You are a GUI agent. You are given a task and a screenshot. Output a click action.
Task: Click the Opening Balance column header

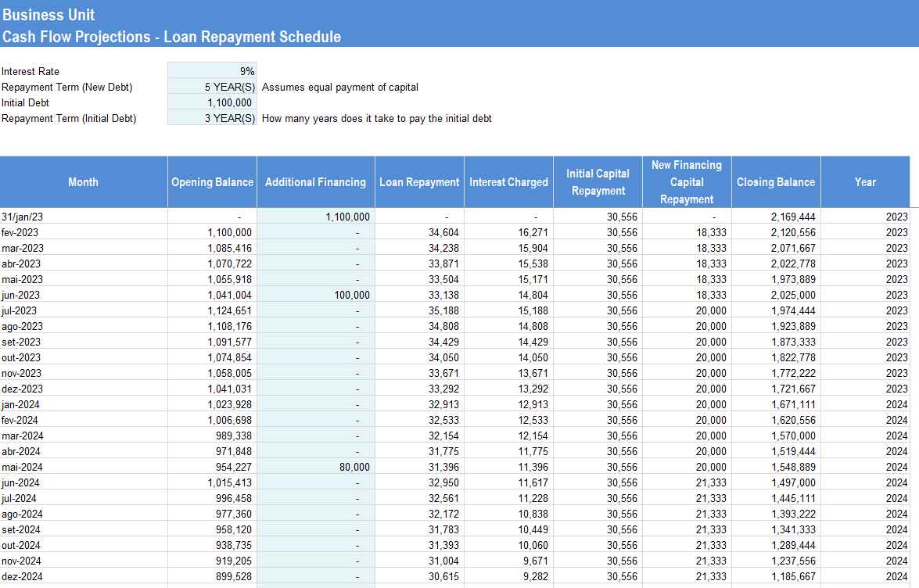[212, 181]
